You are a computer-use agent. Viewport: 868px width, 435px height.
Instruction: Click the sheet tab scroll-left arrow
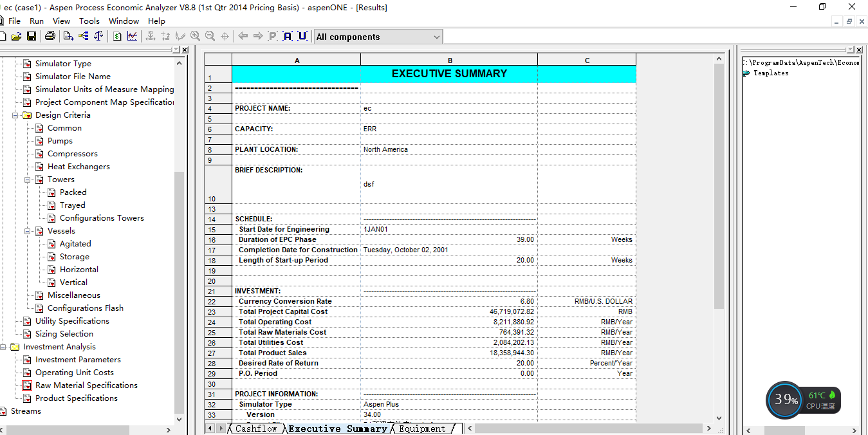210,429
